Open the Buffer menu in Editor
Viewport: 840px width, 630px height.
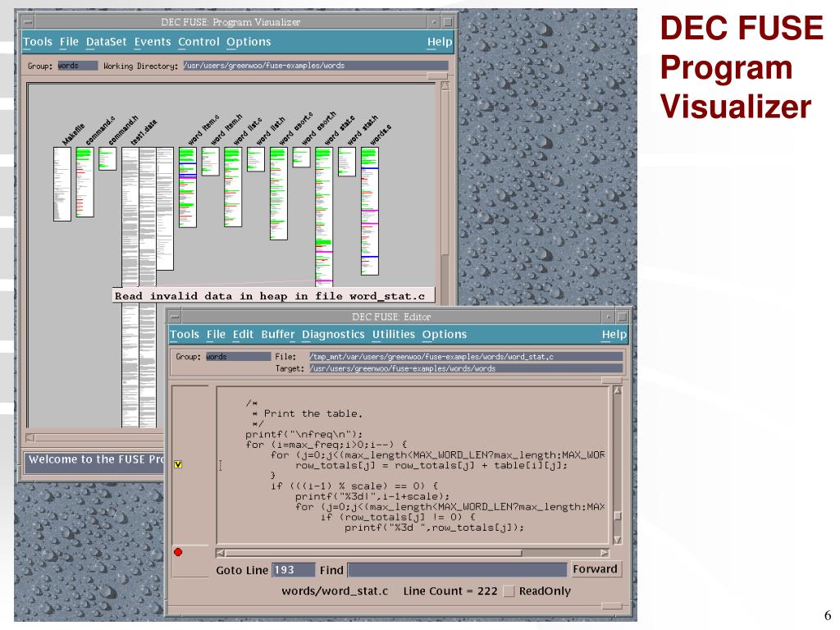pos(278,335)
